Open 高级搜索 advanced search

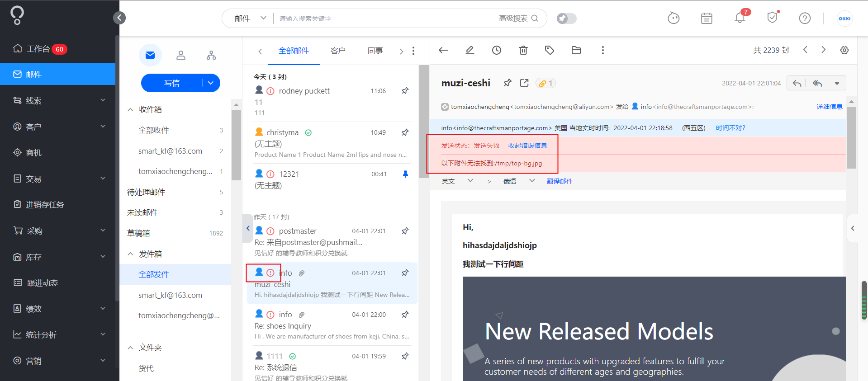513,18
